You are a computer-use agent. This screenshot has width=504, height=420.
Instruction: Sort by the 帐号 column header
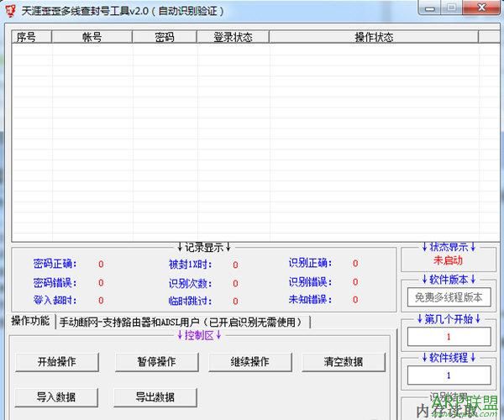click(x=92, y=37)
